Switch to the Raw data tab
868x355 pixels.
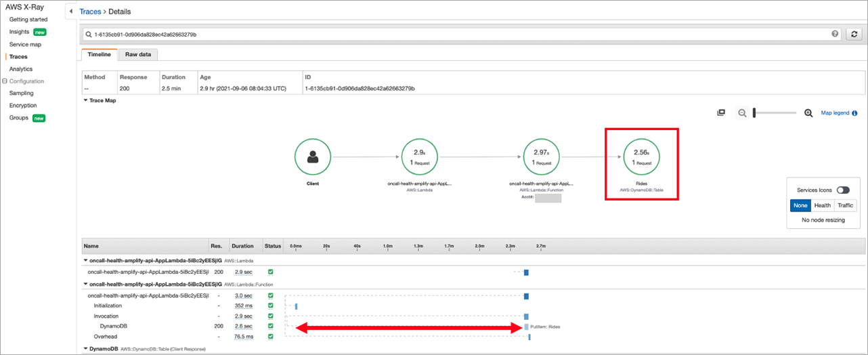[138, 54]
